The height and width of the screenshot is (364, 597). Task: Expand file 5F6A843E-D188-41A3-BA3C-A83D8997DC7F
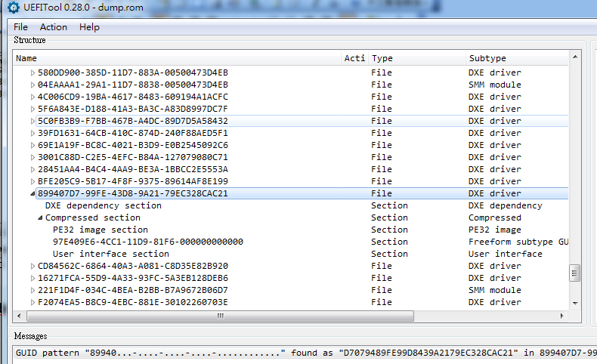point(32,110)
